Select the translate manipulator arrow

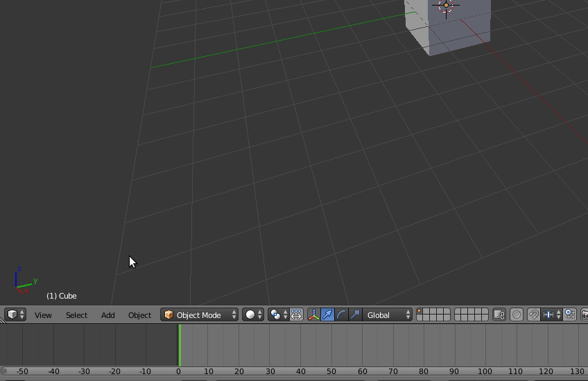coord(328,314)
